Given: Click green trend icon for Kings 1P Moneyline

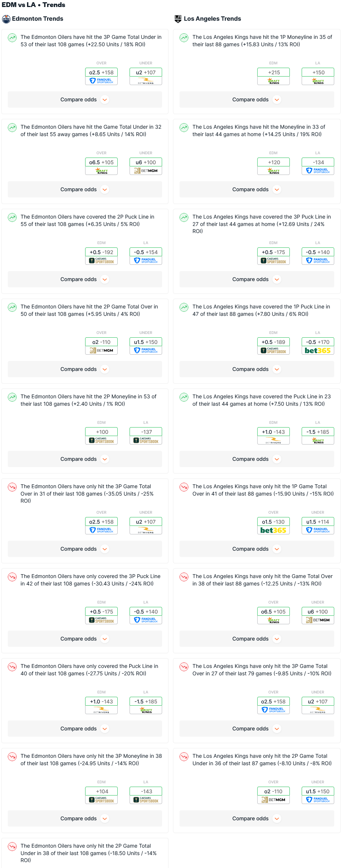Looking at the screenshot, I should click(x=184, y=38).
